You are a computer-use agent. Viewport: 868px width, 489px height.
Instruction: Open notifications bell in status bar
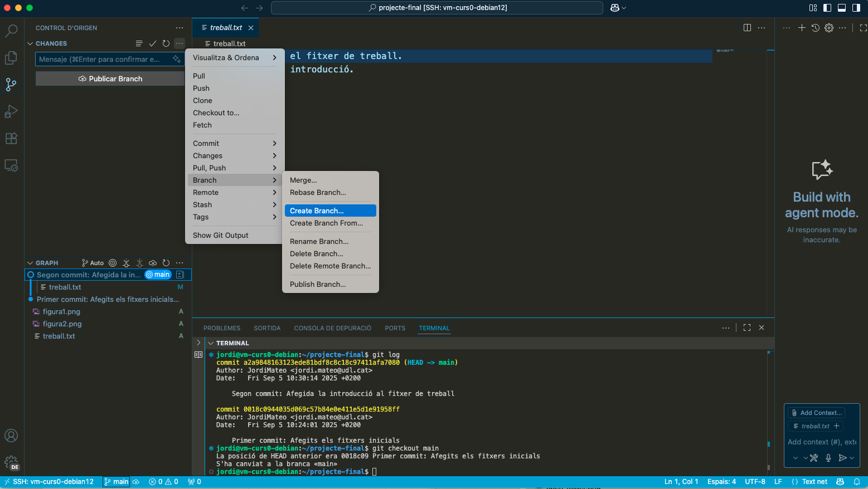point(857,482)
